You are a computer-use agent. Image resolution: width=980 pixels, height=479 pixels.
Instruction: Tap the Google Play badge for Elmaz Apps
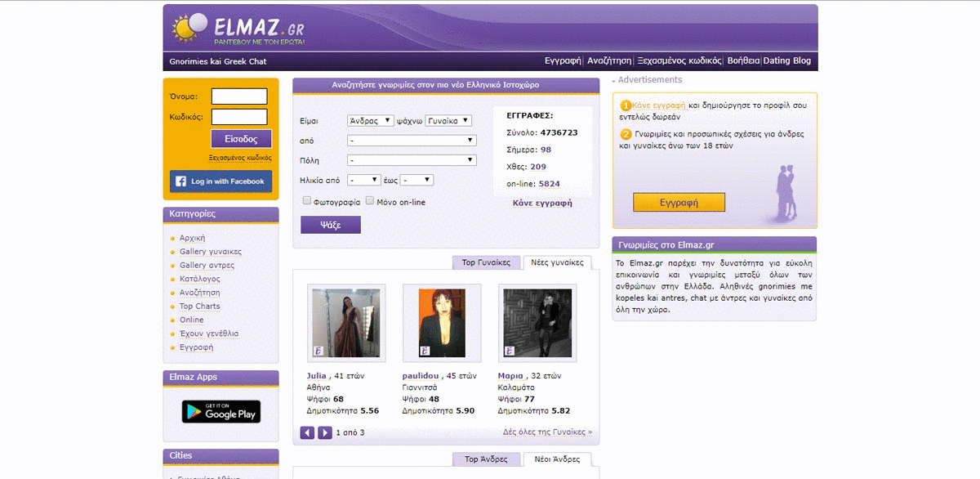tap(220, 412)
